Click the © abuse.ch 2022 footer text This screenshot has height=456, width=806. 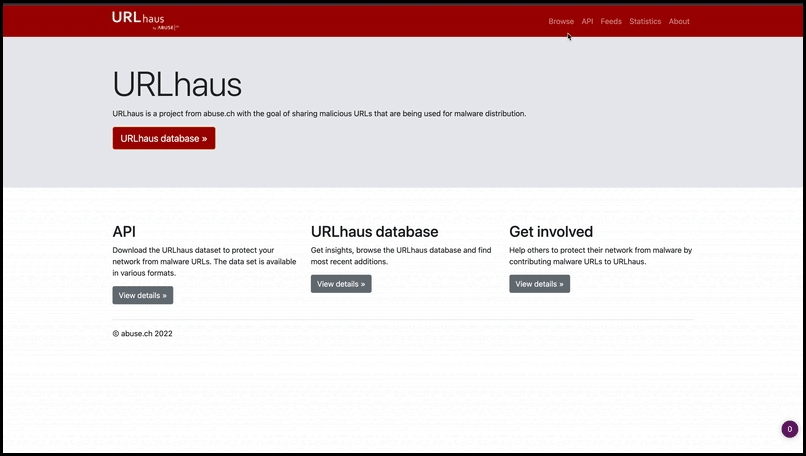click(x=142, y=334)
